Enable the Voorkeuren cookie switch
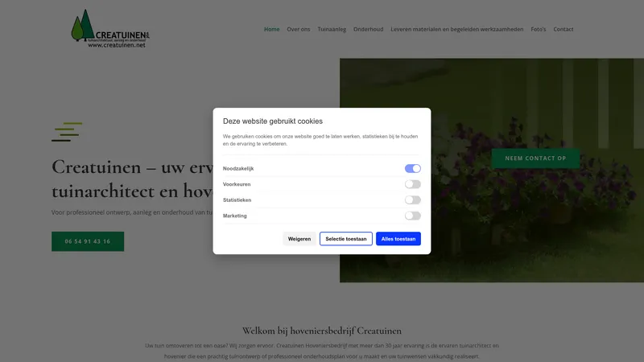The height and width of the screenshot is (362, 644). pos(412,184)
